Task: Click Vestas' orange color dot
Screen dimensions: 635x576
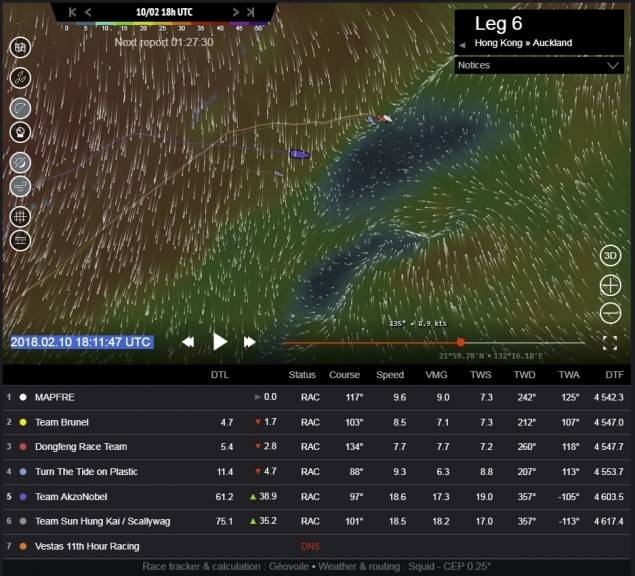Action: tap(23, 546)
